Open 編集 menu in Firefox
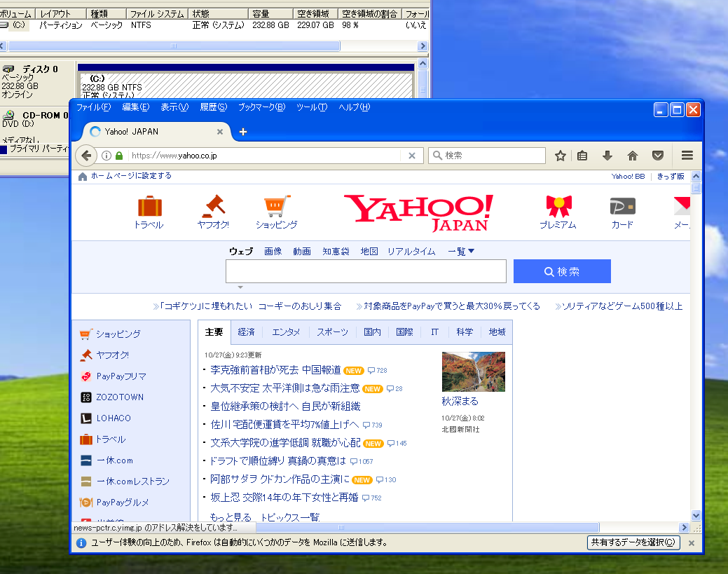 [135, 107]
